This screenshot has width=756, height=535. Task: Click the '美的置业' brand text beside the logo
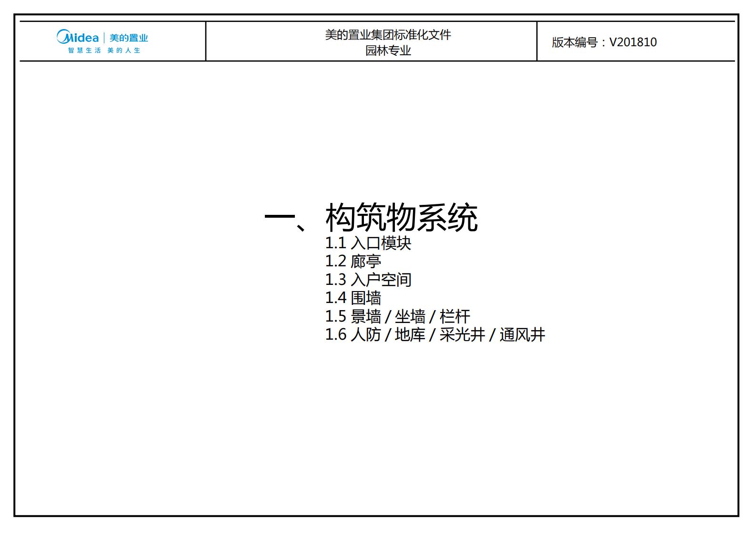[129, 38]
